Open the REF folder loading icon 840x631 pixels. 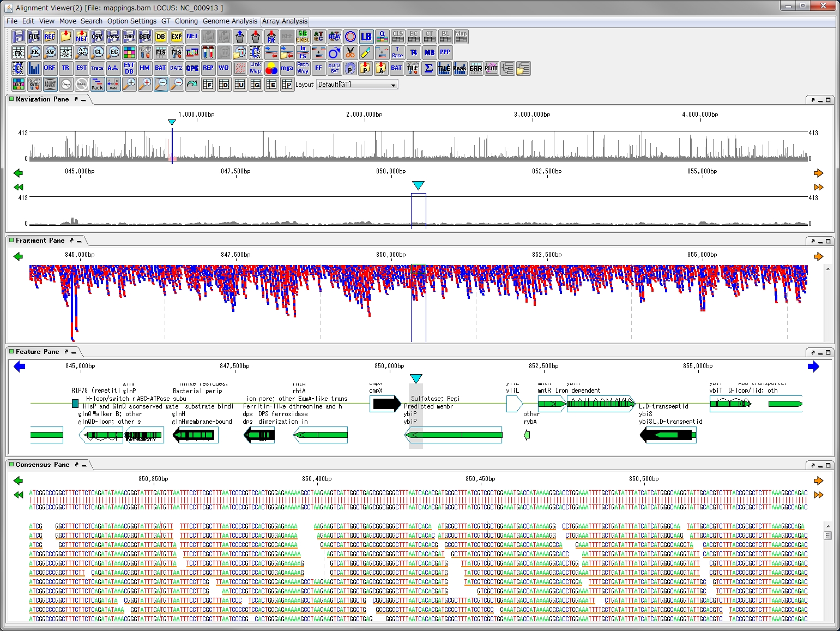click(50, 37)
